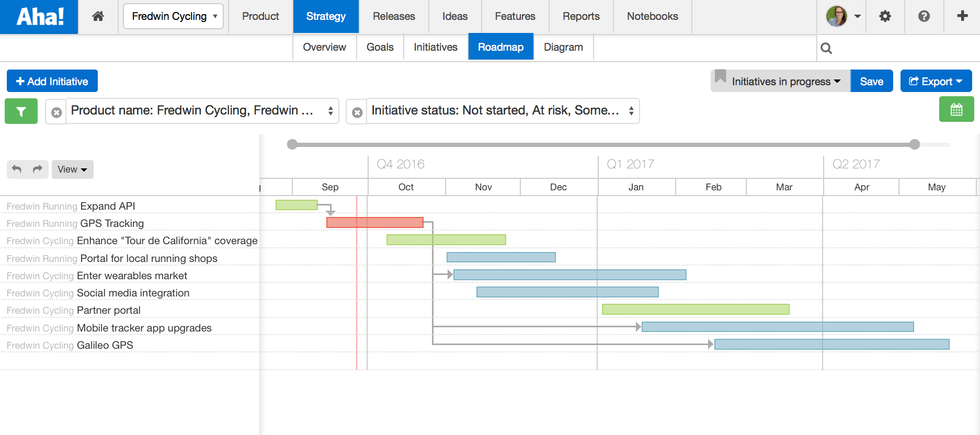This screenshot has width=980, height=435.
Task: Open the user avatar menu
Action: 843,16
